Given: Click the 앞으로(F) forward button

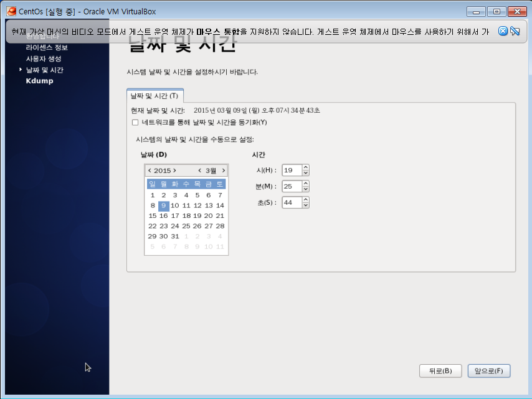Looking at the screenshot, I should (489, 371).
